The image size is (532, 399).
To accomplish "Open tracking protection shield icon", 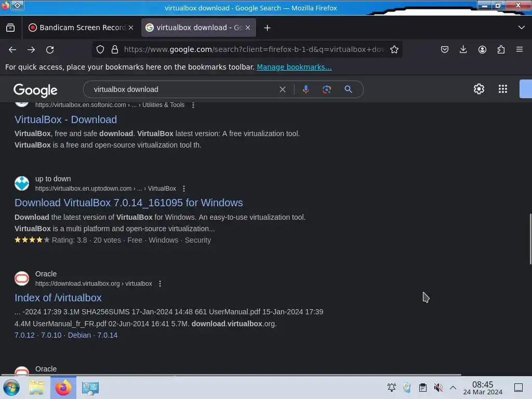I will click(100, 49).
